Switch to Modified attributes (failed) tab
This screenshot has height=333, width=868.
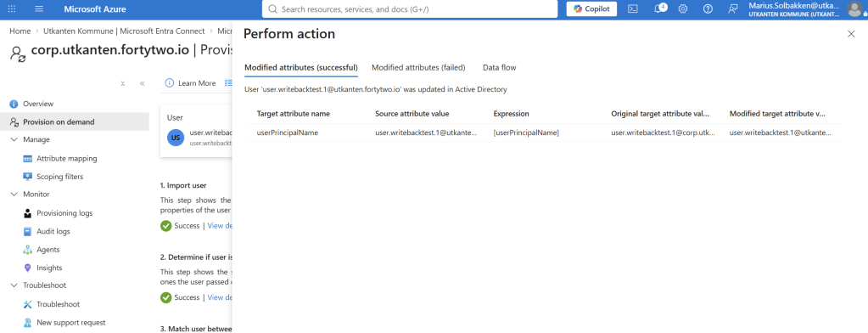(418, 68)
